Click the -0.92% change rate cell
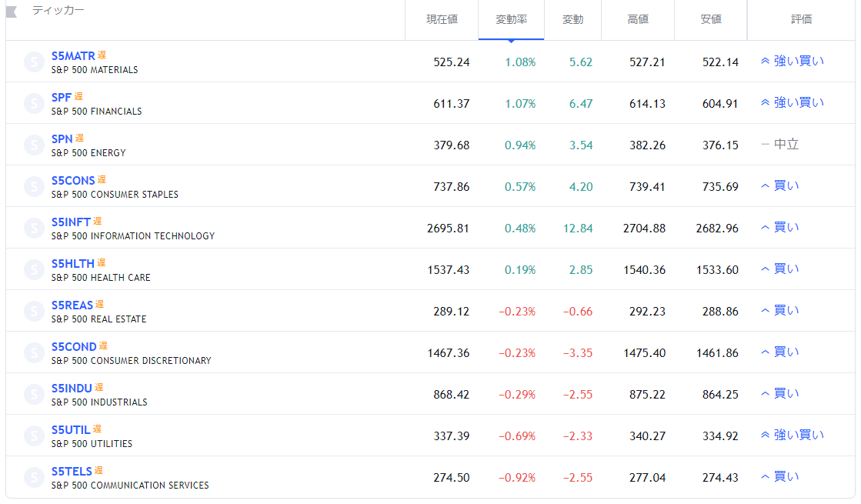861x504 pixels. [x=517, y=478]
